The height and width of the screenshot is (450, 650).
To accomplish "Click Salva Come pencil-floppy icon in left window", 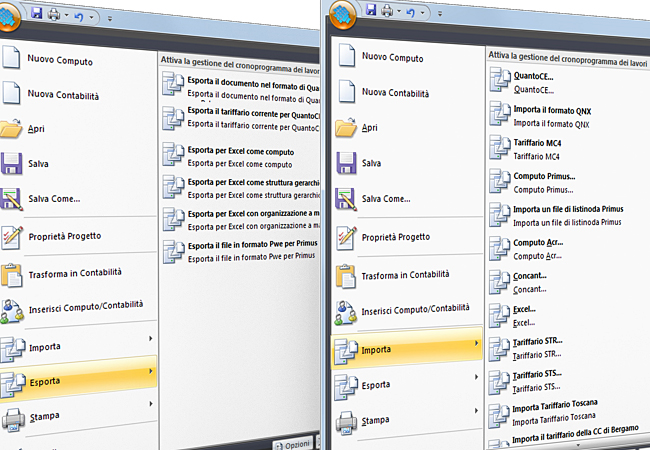I will 11,199.
